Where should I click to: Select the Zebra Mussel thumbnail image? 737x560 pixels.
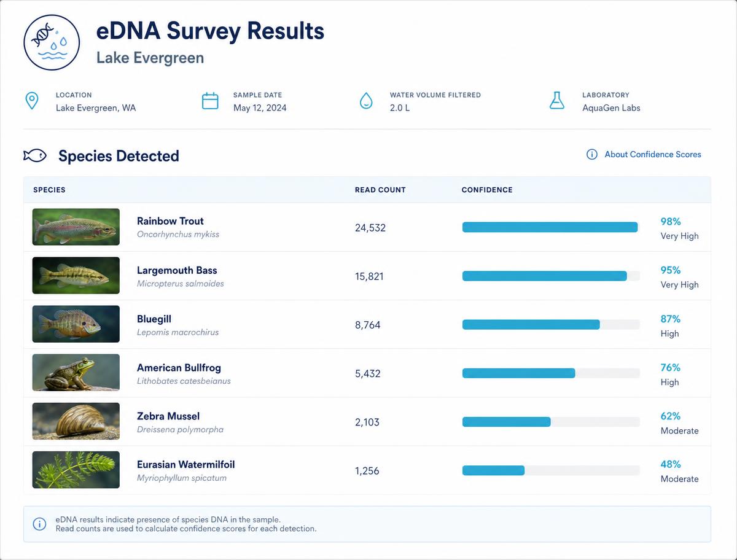76,421
